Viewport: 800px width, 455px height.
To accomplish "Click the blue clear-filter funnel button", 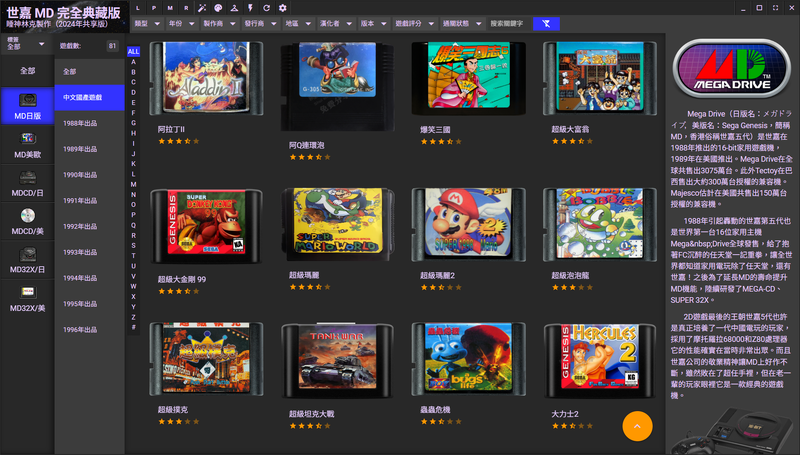I will (x=546, y=23).
